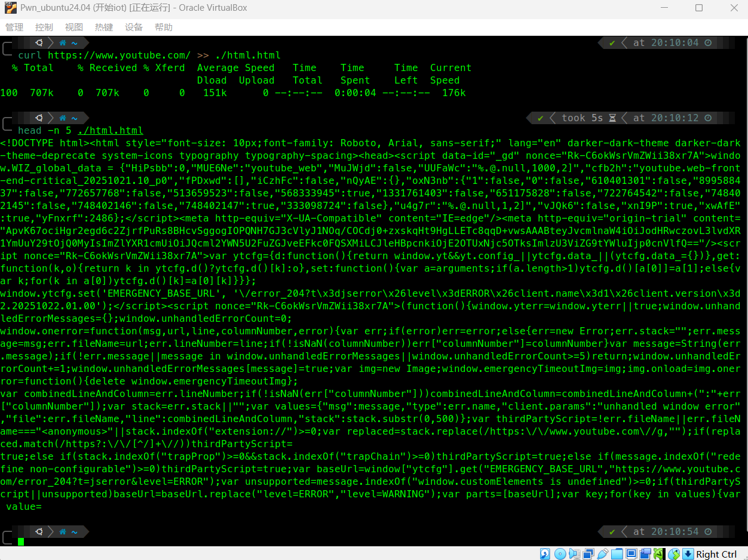748x560 pixels.
Task: Click the hard disk activity indicator icon
Action: (545, 554)
